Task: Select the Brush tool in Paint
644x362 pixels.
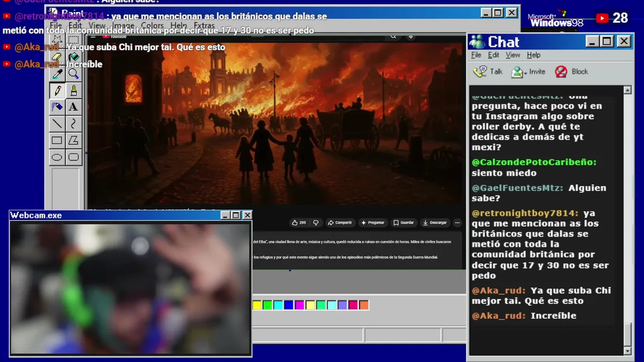Action: click(x=73, y=91)
